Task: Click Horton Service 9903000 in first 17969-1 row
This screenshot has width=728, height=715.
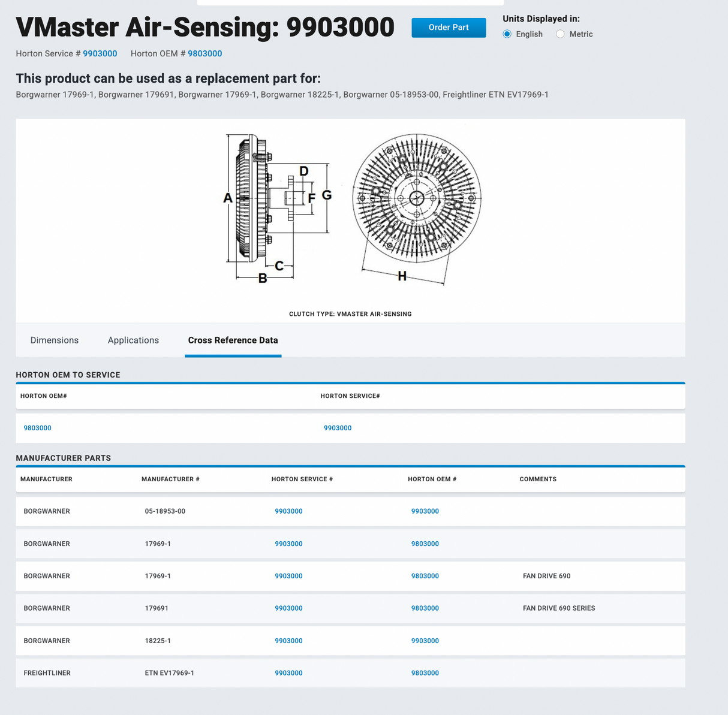Action: 288,544
